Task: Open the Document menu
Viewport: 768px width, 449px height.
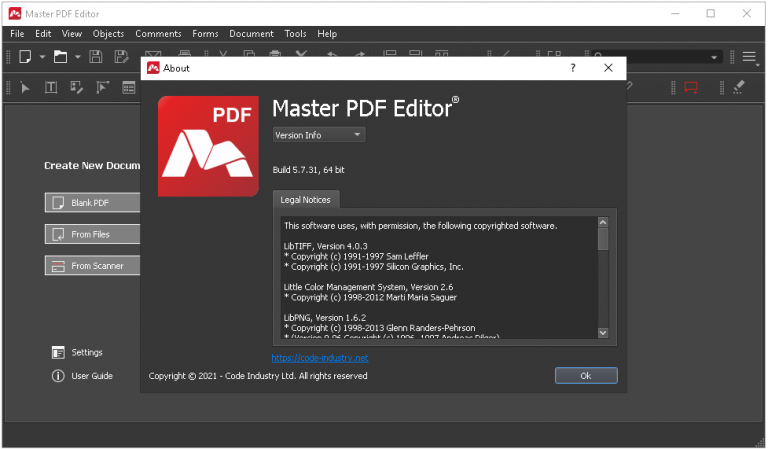Action: (251, 34)
